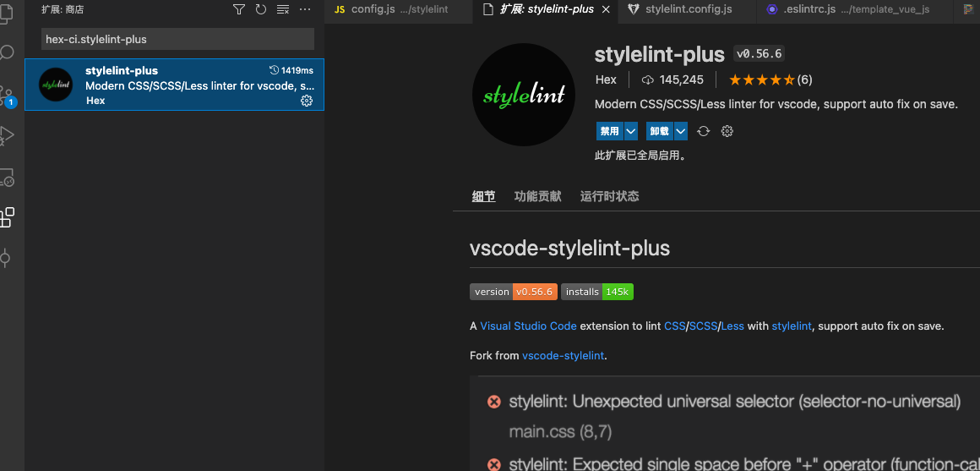The height and width of the screenshot is (471, 980).
Task: Click the 禁用 disable button
Action: (609, 131)
